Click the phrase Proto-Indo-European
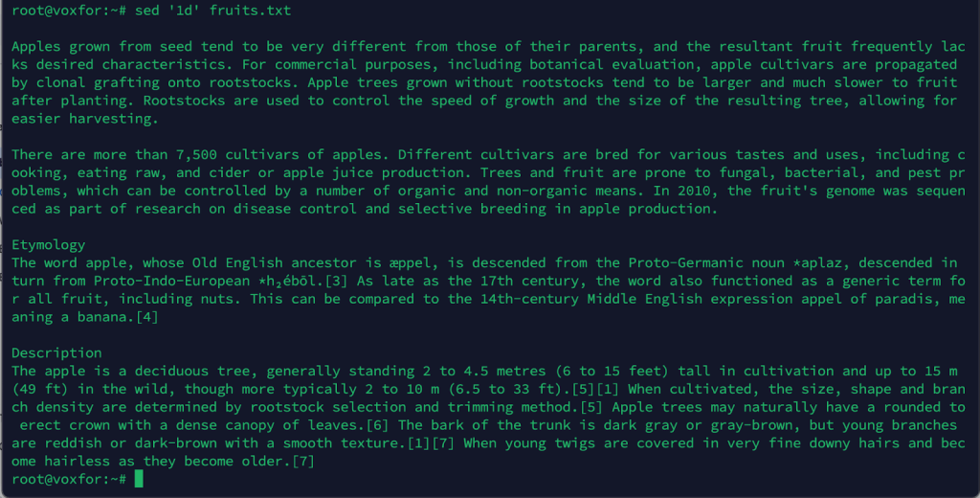 point(172,281)
